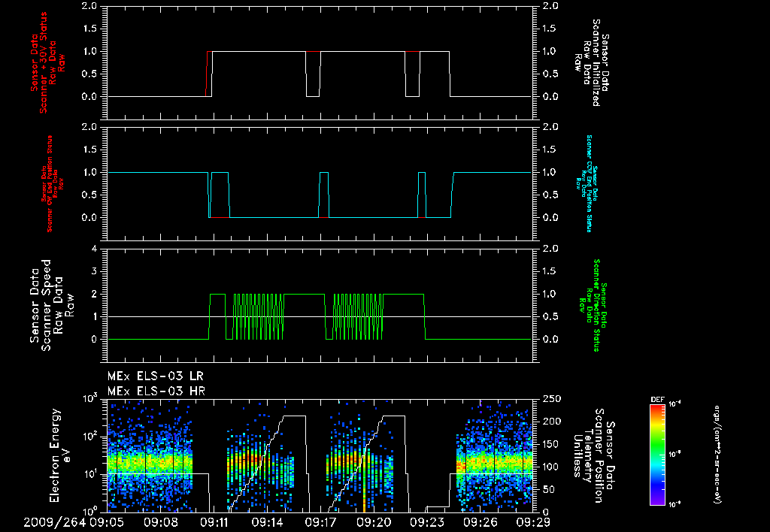The height and width of the screenshot is (532, 770).
Task: Click the 09:20 time axis label
Action: point(374,522)
